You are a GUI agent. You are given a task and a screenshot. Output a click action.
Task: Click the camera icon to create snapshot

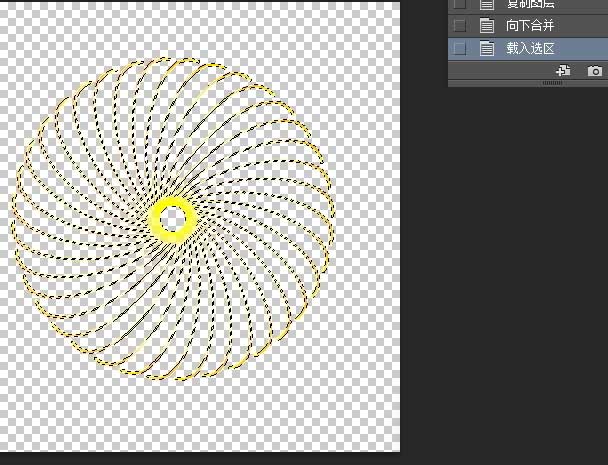click(x=595, y=71)
